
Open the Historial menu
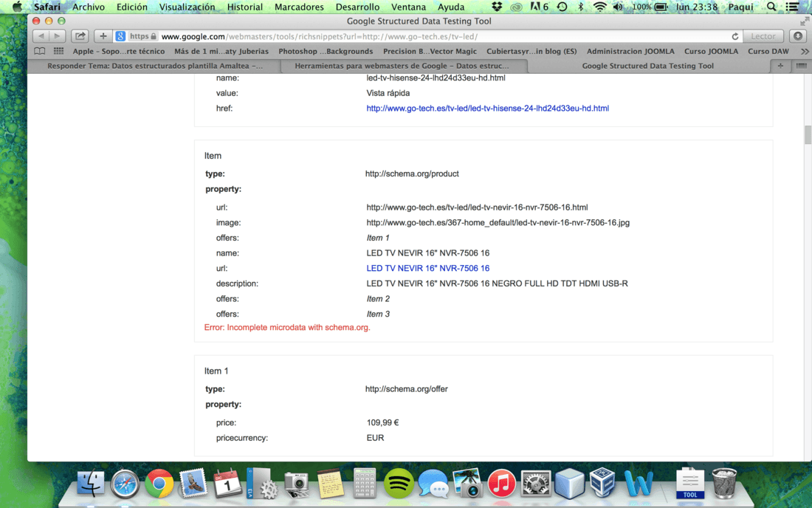tap(245, 7)
